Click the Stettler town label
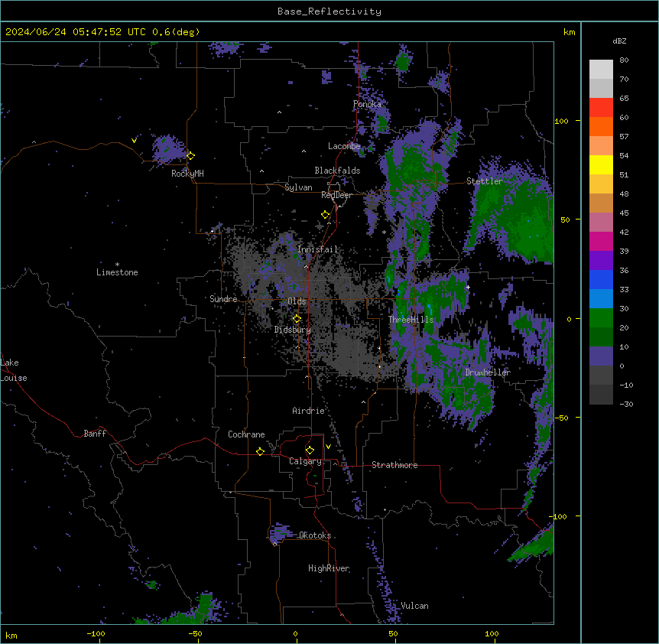The width and height of the screenshot is (659, 644). click(485, 181)
